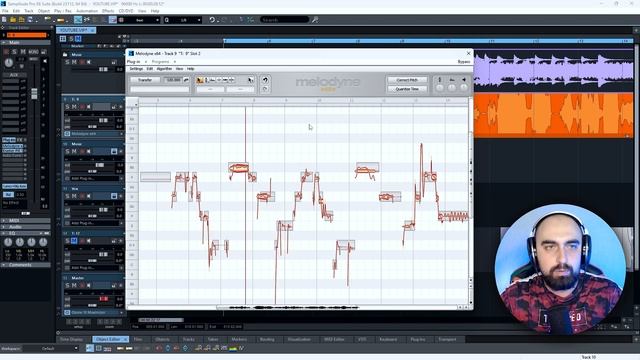
Task: Open Melodyne Edit menu
Action: (x=150, y=69)
